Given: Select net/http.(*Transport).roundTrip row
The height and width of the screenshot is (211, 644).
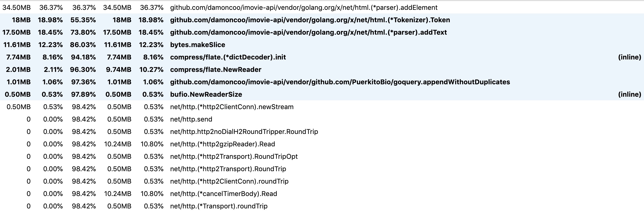Looking at the screenshot, I should coord(322,206).
